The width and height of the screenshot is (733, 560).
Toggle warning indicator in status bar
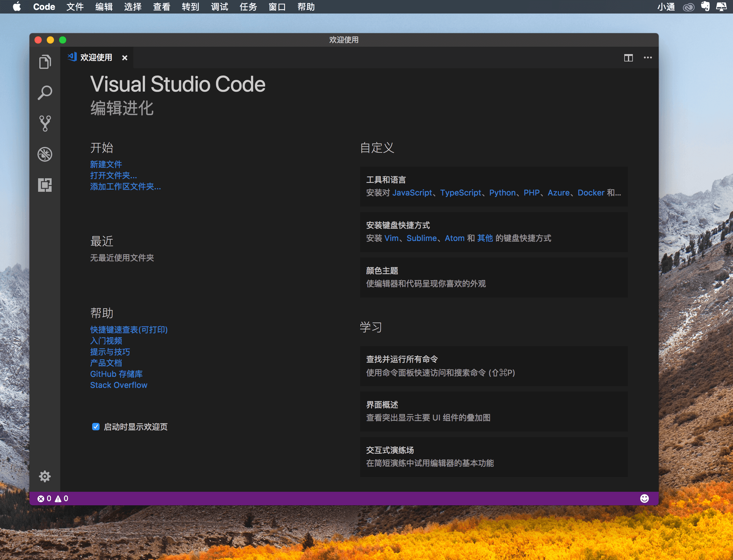(60, 498)
